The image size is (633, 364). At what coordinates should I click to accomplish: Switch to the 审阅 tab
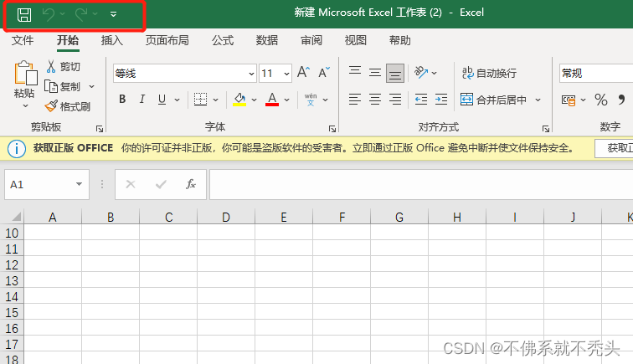pos(311,40)
